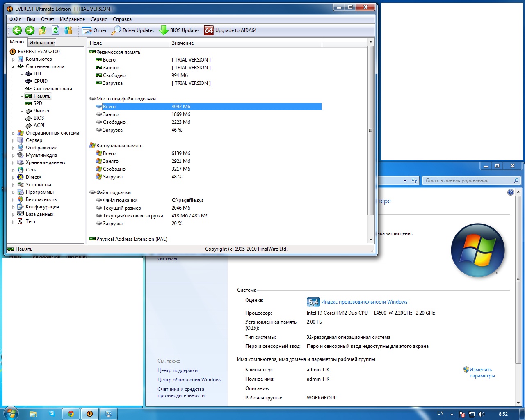Select highlighted Всего 4092 МБ row

pos(208,107)
